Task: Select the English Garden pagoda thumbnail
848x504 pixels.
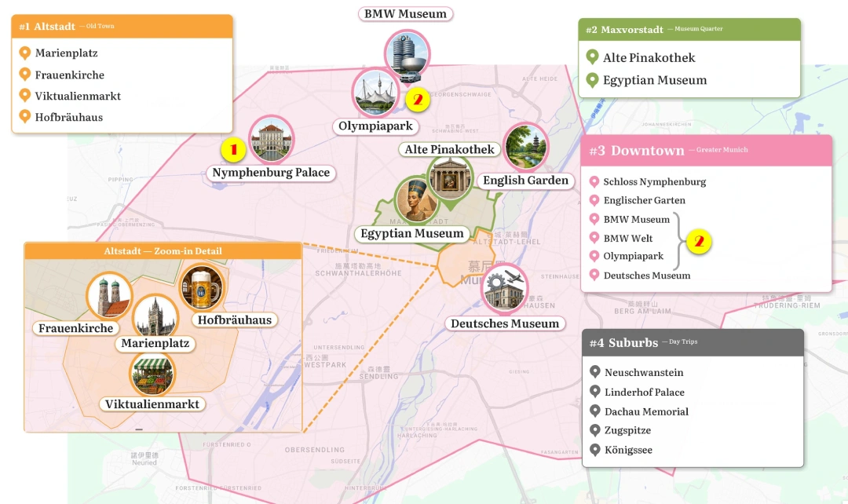Action: point(525,147)
